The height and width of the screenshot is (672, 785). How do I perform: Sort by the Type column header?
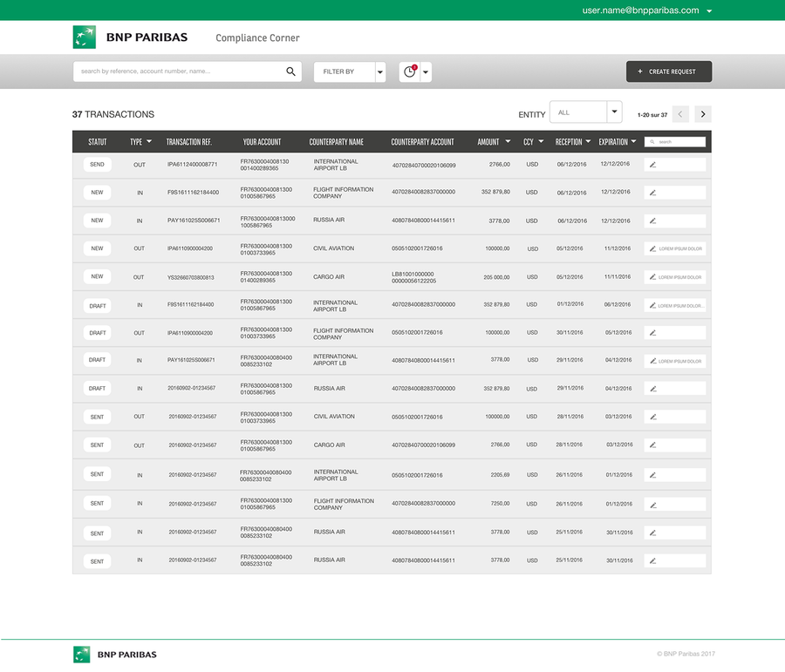pos(140,141)
